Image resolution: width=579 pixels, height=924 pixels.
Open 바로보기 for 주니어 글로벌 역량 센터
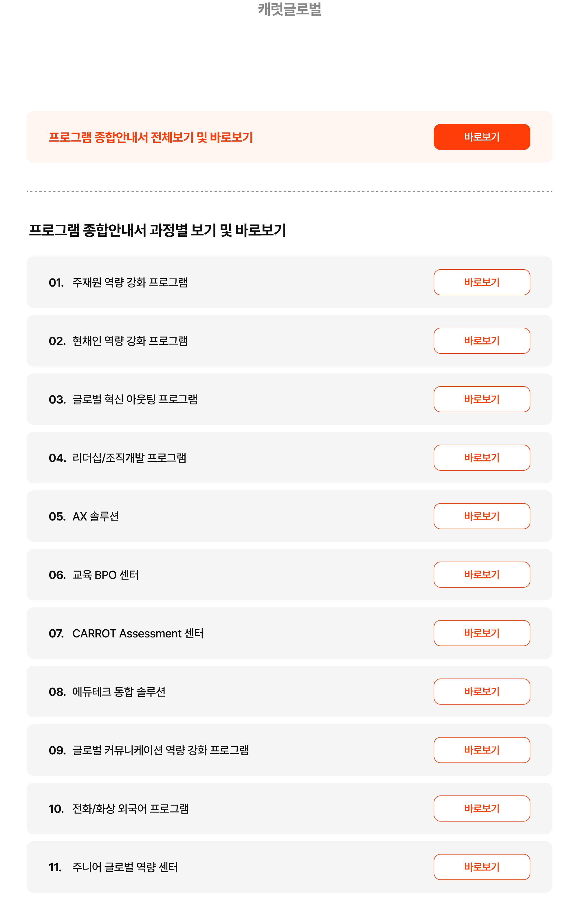pyautogui.click(x=482, y=867)
